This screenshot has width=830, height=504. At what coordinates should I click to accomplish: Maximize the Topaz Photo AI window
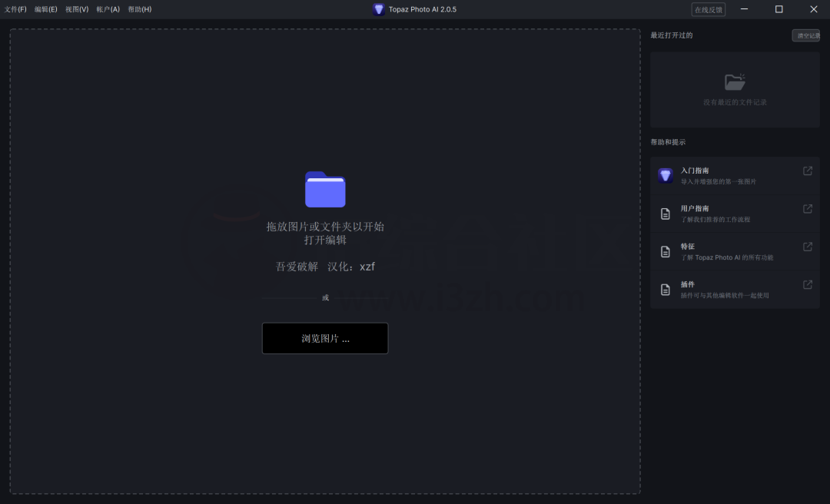(779, 9)
